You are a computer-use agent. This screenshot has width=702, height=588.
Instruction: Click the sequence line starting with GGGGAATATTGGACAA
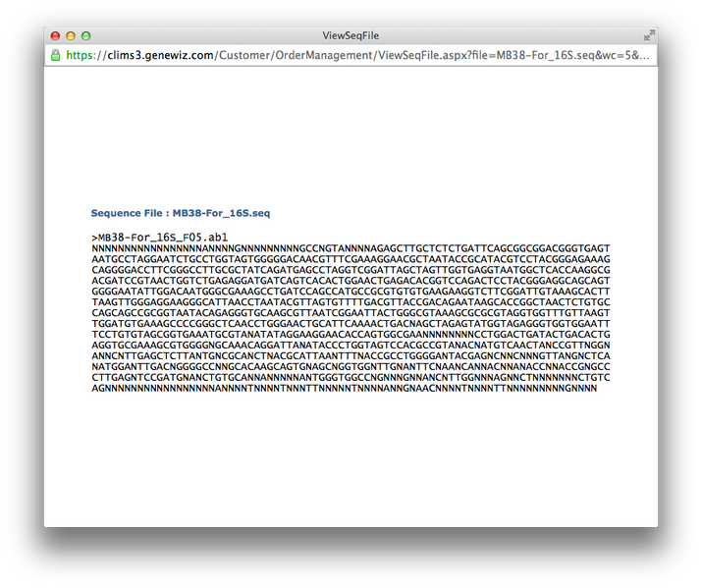click(x=351, y=292)
